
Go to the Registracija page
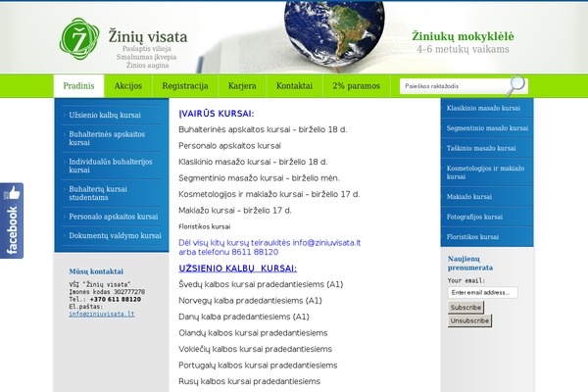pyautogui.click(x=185, y=86)
